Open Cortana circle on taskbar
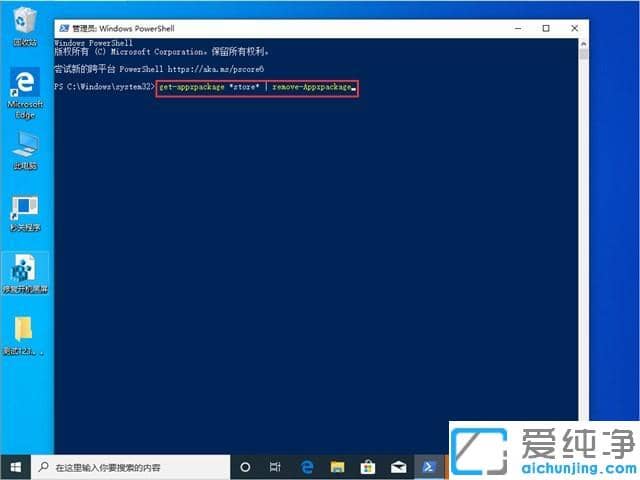640x480 pixels. click(245, 467)
